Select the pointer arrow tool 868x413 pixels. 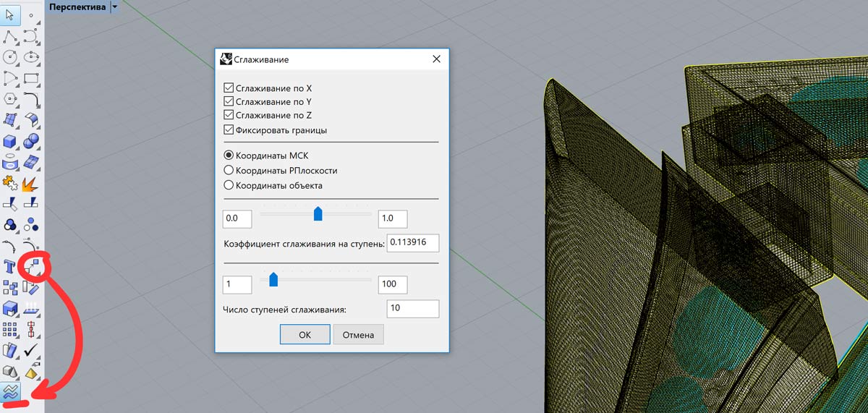10,14
